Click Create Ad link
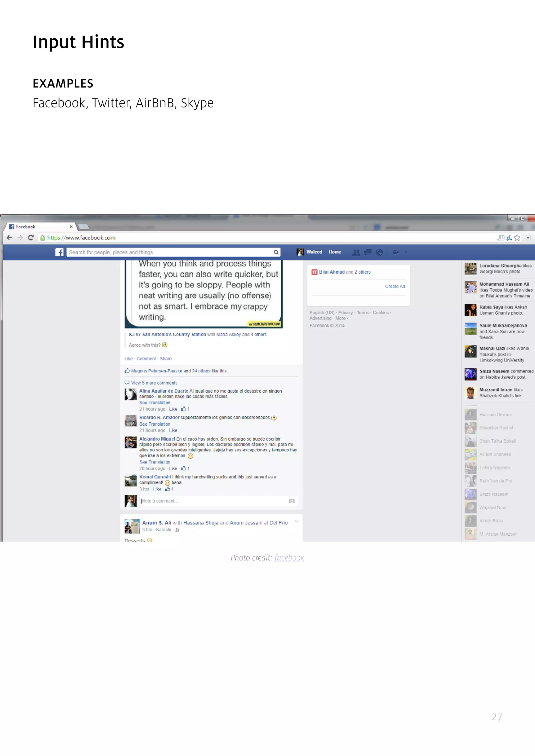The height and width of the screenshot is (756, 535). click(x=395, y=286)
